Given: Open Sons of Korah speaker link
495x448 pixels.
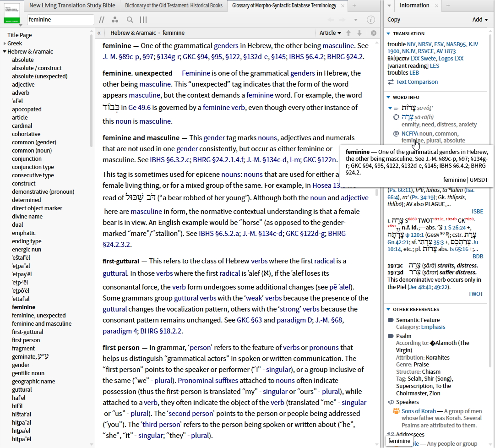Looking at the screenshot, I should [418, 411].
